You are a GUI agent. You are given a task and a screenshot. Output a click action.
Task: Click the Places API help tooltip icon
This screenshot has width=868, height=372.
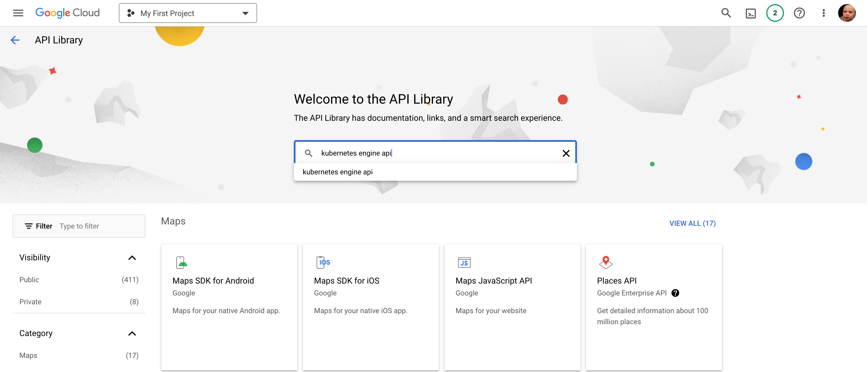click(675, 293)
